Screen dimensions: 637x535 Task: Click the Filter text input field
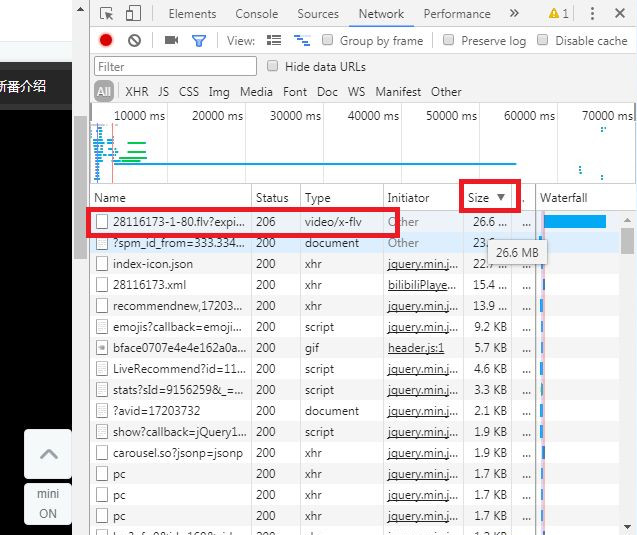pyautogui.click(x=174, y=66)
